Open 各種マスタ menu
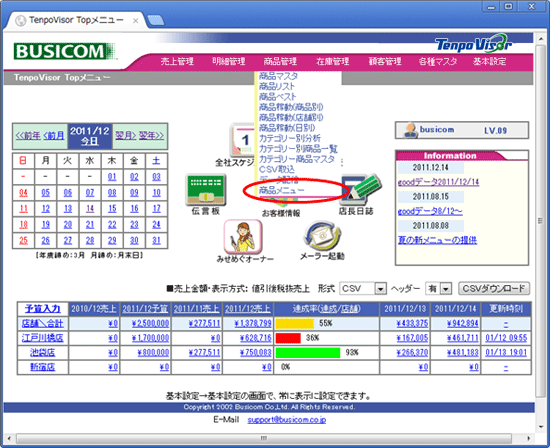Viewport: 550px width, 448px height. point(438,61)
